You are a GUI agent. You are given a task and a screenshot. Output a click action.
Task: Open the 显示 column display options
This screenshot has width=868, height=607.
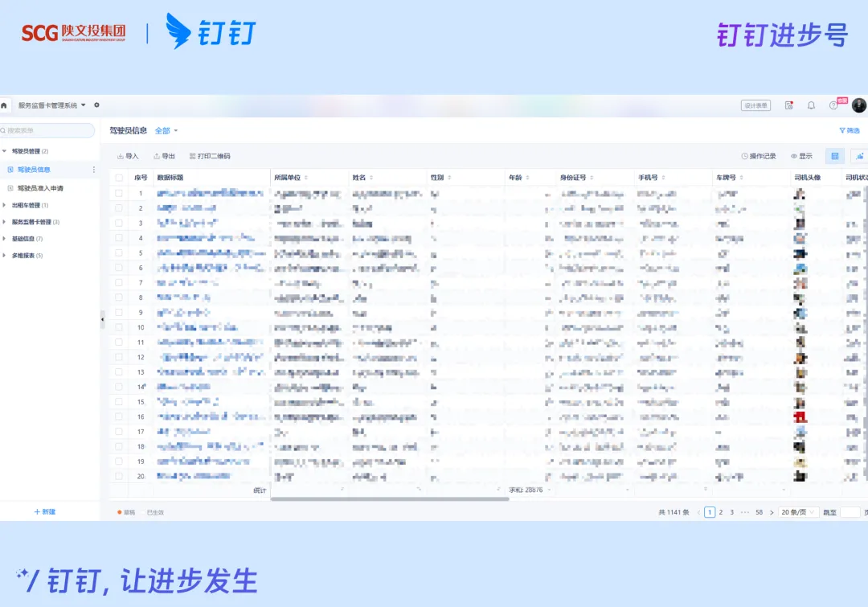[801, 156]
